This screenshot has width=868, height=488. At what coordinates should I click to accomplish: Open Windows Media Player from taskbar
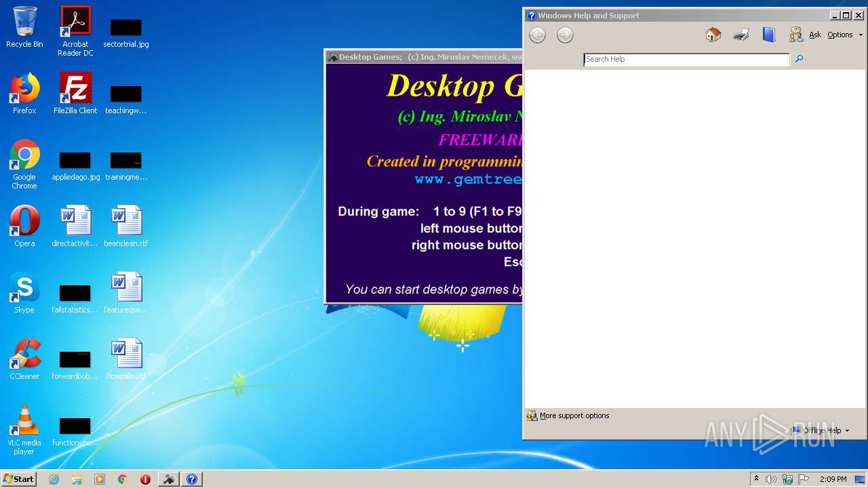click(x=100, y=479)
